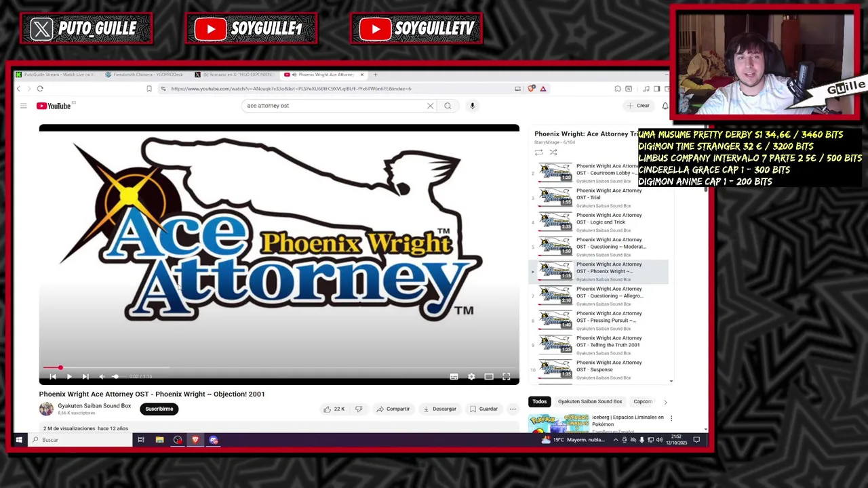Select the Todos filter chip

pos(539,401)
